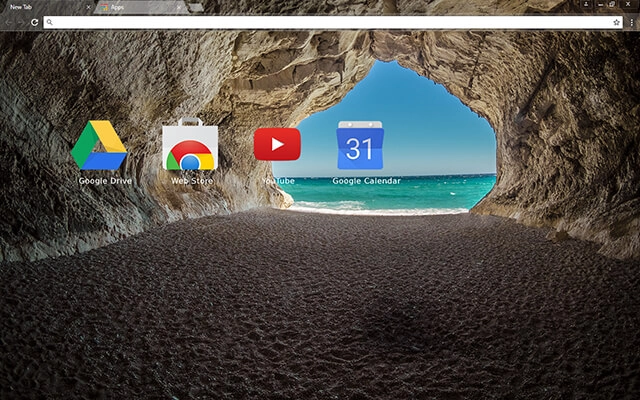Click the Google Calendar label text
The width and height of the screenshot is (640, 400).
tap(366, 181)
